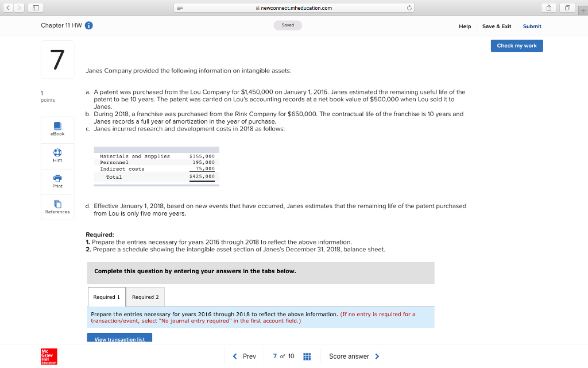Click the '$425,000' total value
The height and width of the screenshot is (368, 588).
[202, 177]
